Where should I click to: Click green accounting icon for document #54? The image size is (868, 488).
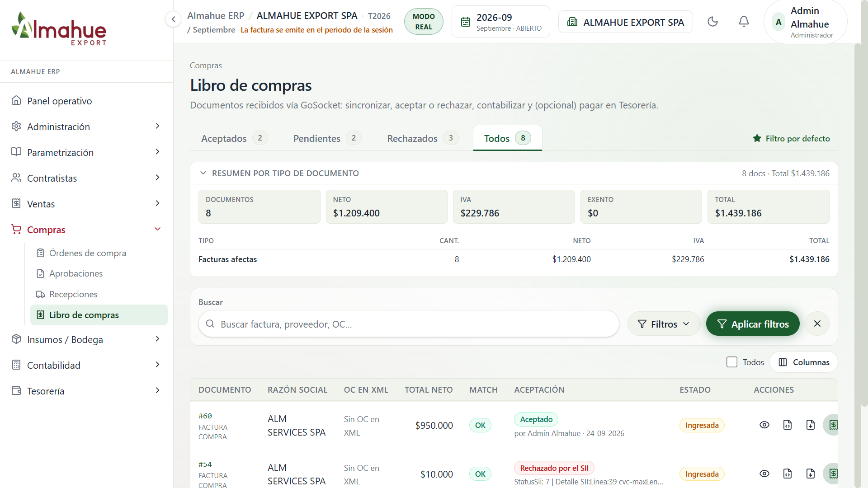pos(832,474)
